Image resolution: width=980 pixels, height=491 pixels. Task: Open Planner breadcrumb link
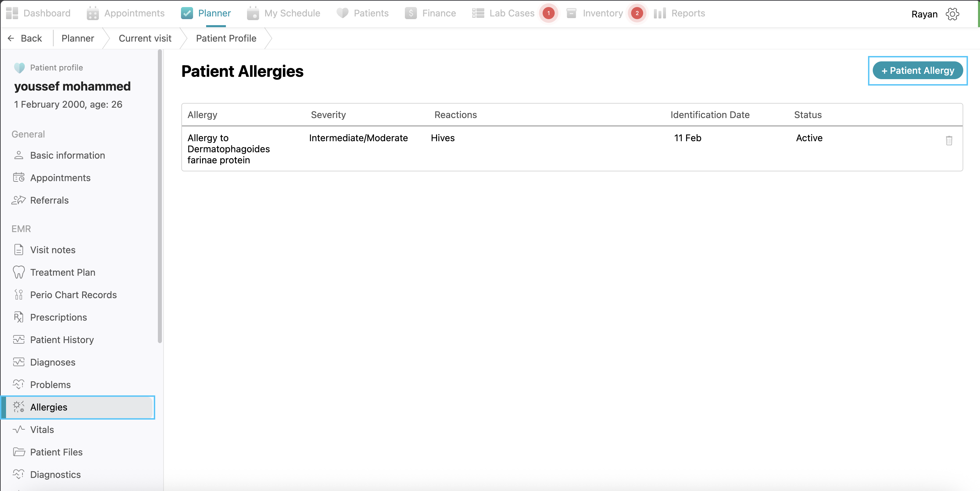click(78, 39)
